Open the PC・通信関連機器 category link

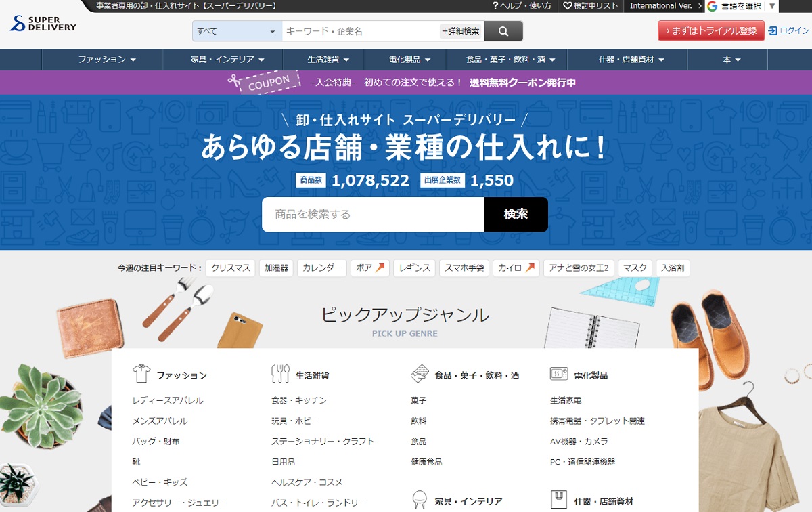(x=583, y=461)
